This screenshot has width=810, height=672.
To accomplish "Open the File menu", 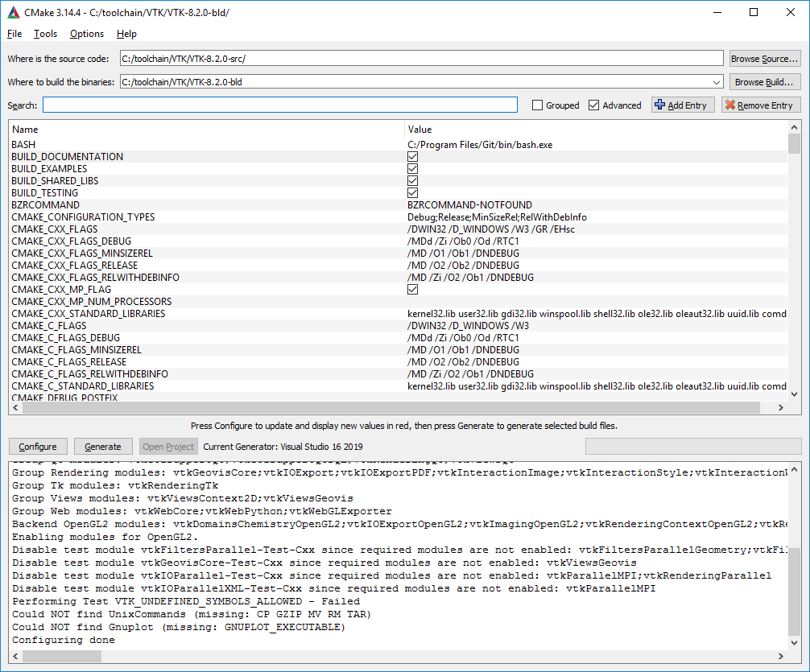I will (x=14, y=34).
